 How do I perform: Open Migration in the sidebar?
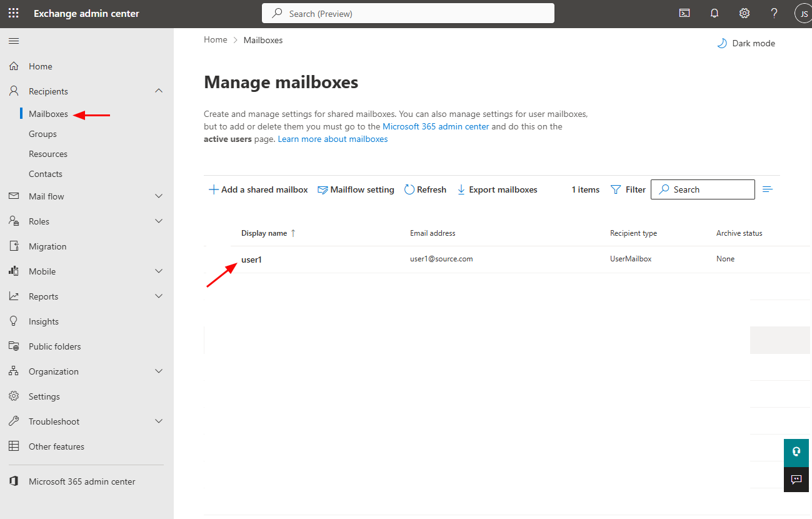coord(48,246)
